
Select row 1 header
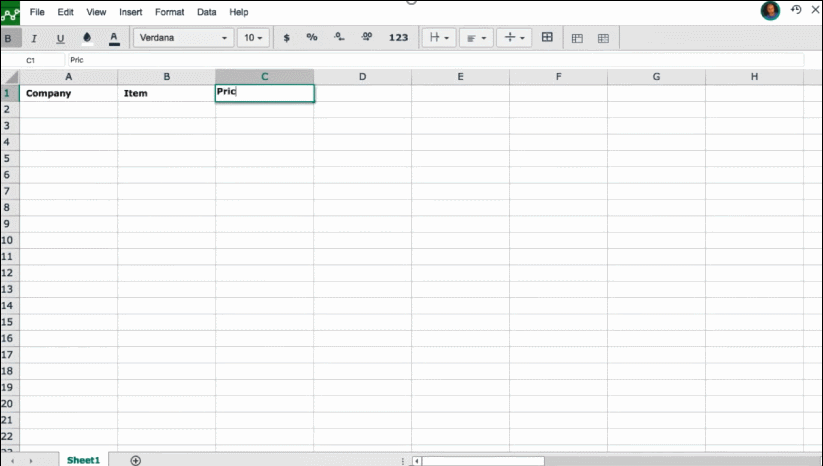click(x=10, y=93)
